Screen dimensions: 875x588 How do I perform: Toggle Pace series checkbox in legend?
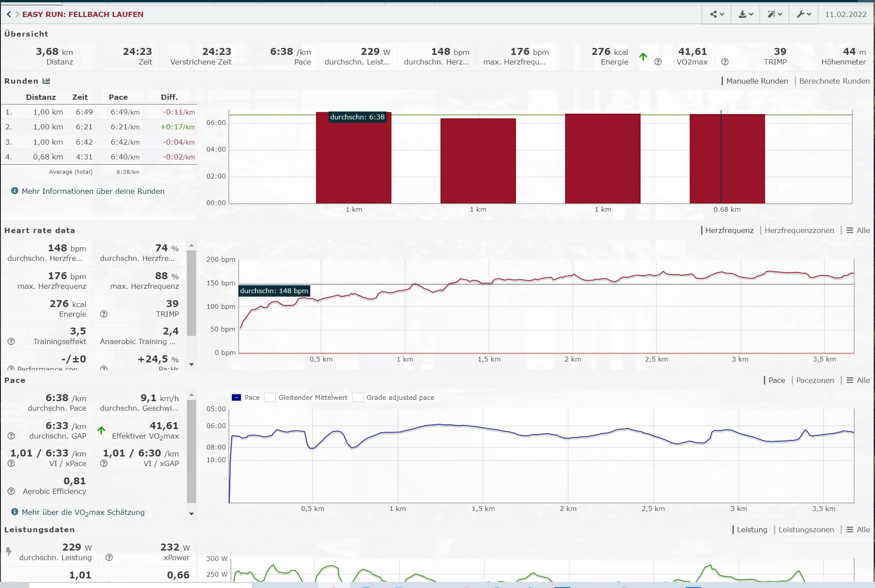tap(236, 397)
